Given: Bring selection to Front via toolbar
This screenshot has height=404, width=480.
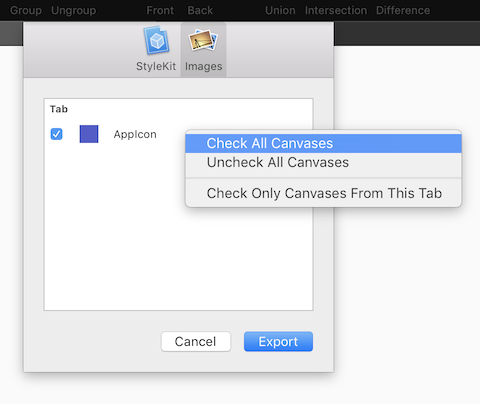Looking at the screenshot, I should [x=160, y=10].
